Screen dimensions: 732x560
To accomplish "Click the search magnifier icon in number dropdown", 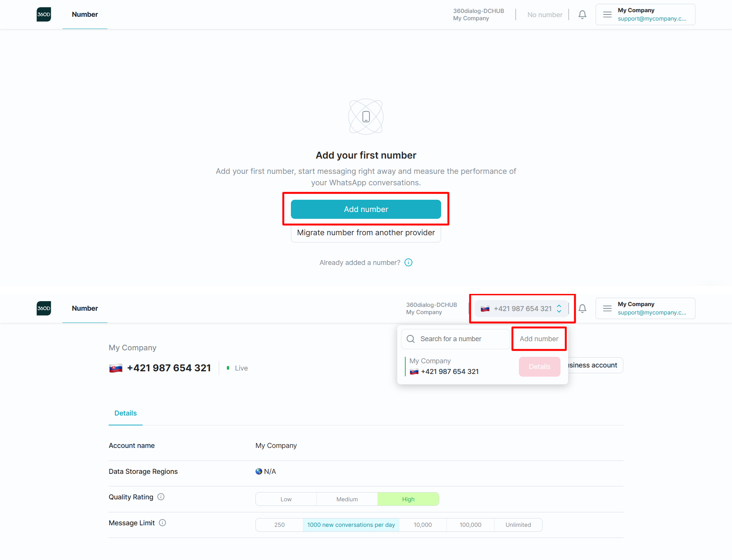I will [411, 339].
